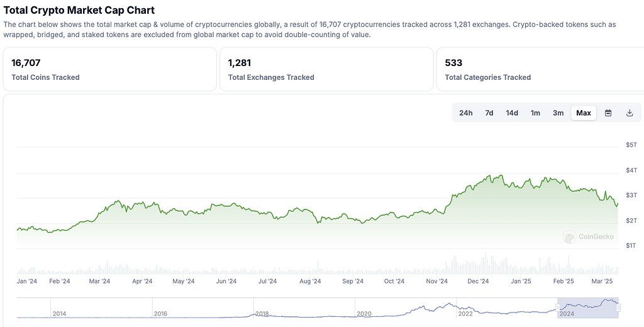644x327 pixels.
Task: Switch chart range to 24h
Action: [466, 113]
